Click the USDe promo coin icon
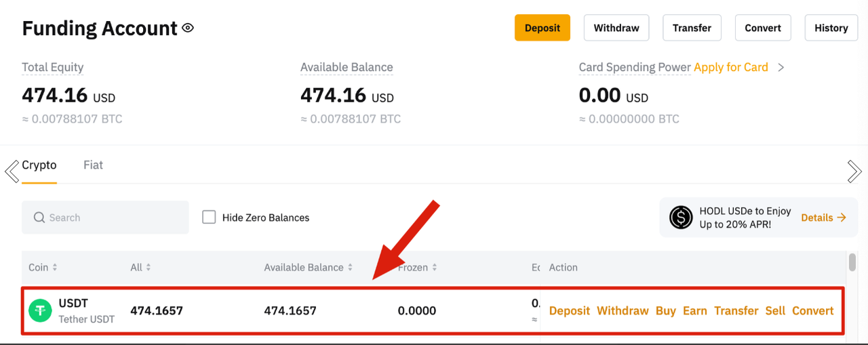This screenshot has height=345, width=868. [x=681, y=218]
